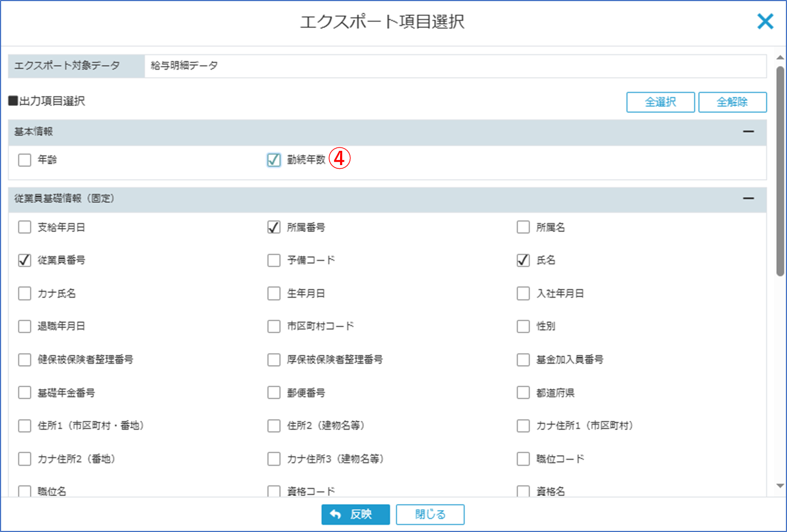Collapse the 従業員基礎情報（固定） section

748,199
